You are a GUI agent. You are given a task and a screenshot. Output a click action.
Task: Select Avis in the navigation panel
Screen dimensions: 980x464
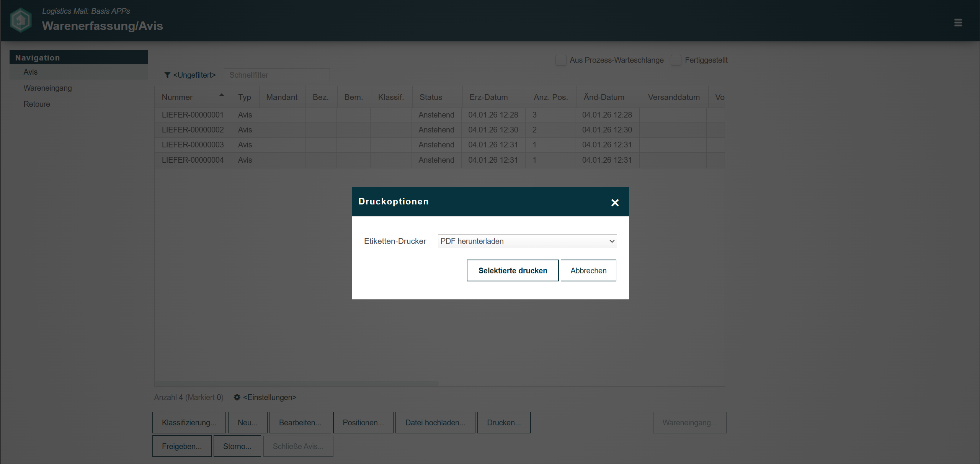click(31, 72)
